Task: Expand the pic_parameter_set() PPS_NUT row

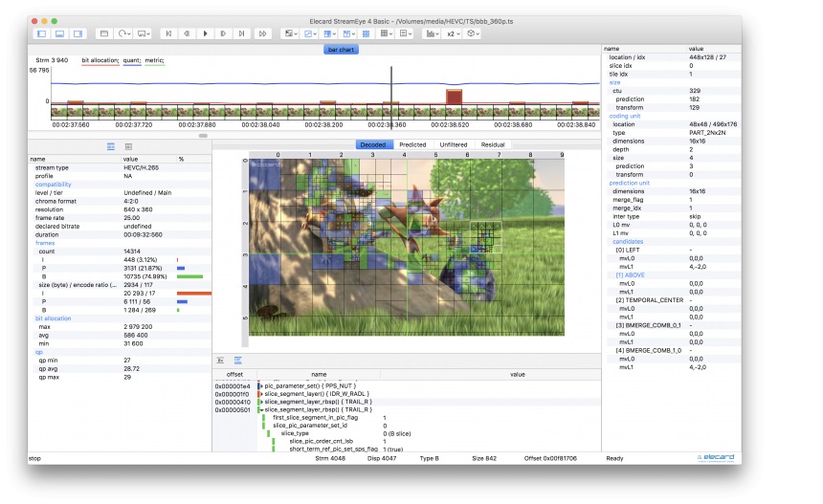Action: coord(262,386)
